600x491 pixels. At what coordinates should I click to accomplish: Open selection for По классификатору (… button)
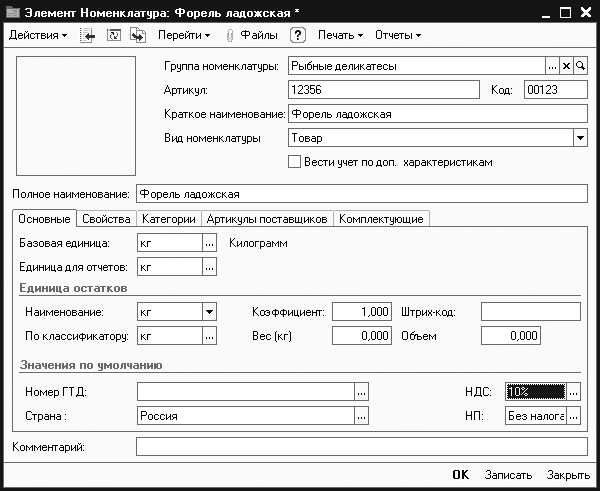pos(209,336)
